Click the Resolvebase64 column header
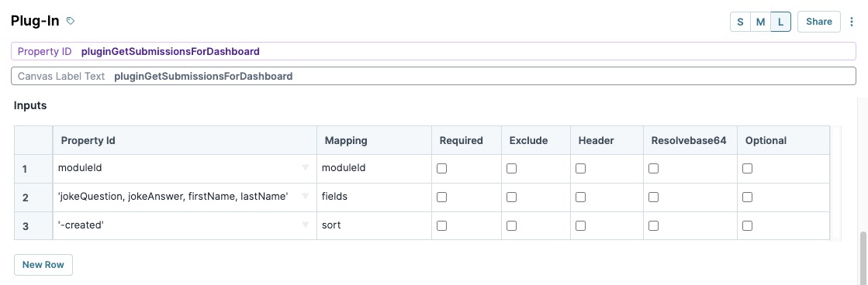The height and width of the screenshot is (285, 868). click(x=690, y=140)
